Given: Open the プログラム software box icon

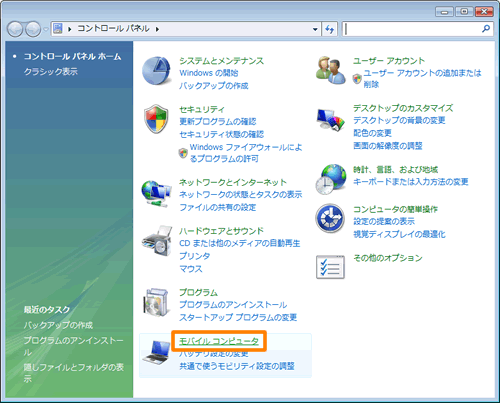Looking at the screenshot, I should pos(156,302).
